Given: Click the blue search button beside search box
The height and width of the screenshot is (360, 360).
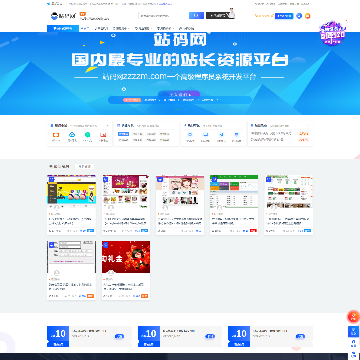Looking at the screenshot, I should [x=196, y=16].
